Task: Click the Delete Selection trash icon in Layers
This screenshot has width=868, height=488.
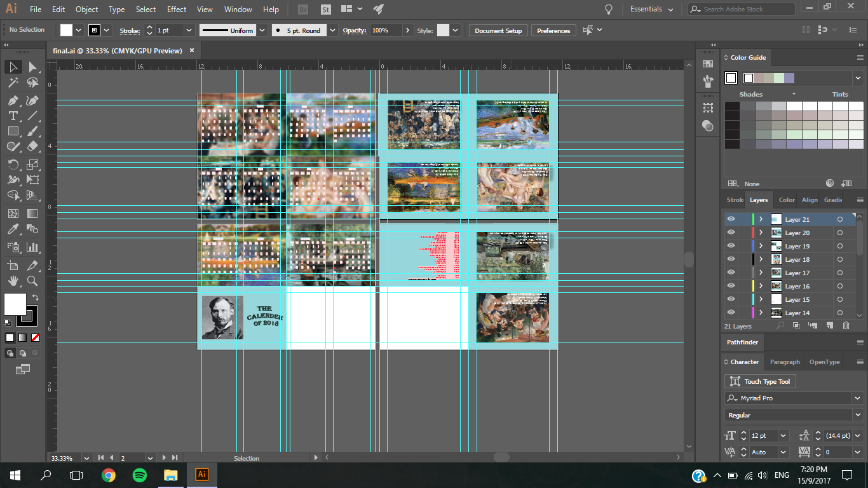Action: (x=846, y=325)
